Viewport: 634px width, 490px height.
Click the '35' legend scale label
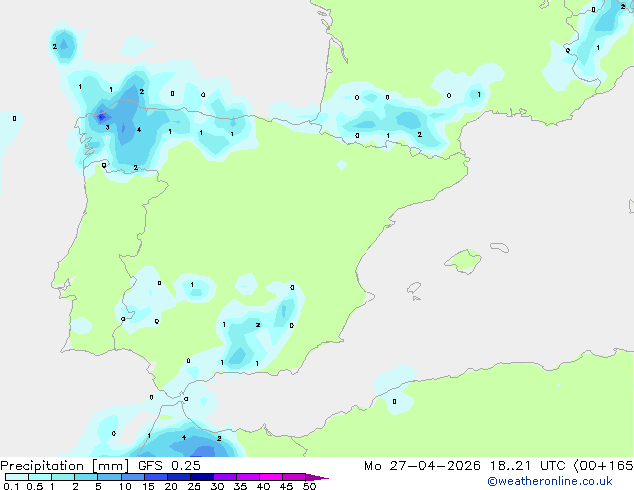[x=241, y=486]
